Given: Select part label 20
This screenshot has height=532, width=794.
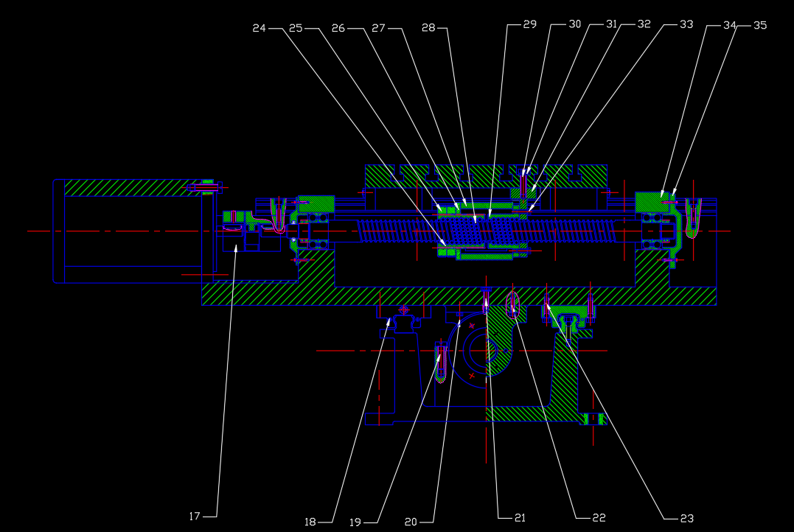Looking at the screenshot, I should 411,522.
